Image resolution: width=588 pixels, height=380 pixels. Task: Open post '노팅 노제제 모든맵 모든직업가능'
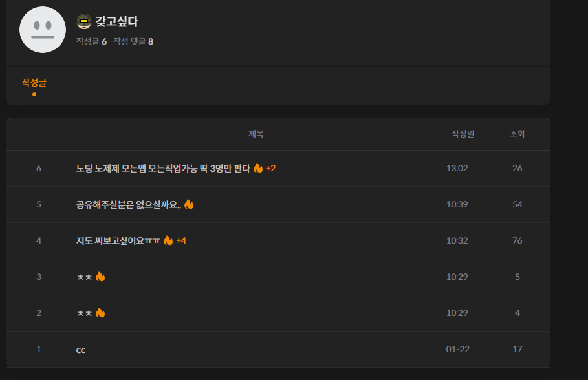coord(163,168)
